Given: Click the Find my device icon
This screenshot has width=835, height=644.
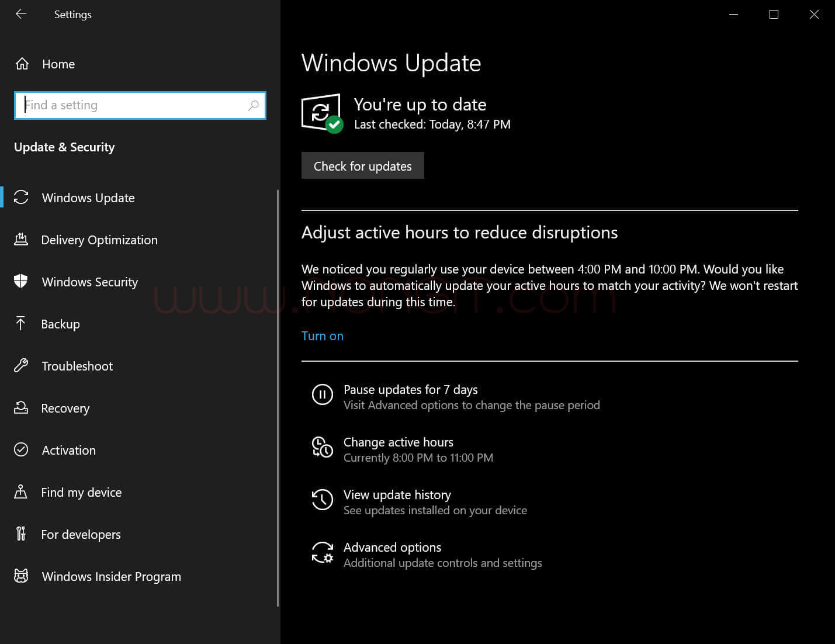Looking at the screenshot, I should point(21,492).
